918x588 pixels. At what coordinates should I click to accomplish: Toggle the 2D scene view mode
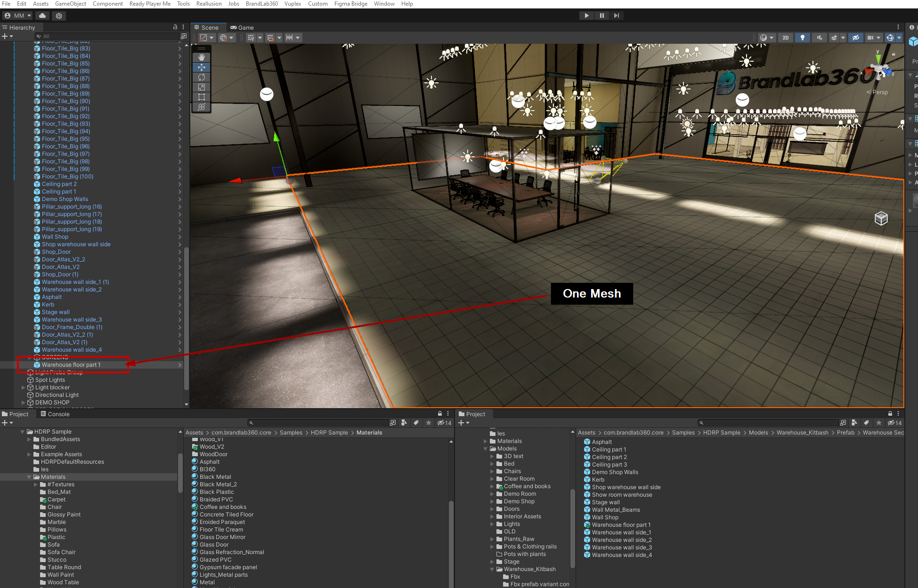tap(785, 38)
